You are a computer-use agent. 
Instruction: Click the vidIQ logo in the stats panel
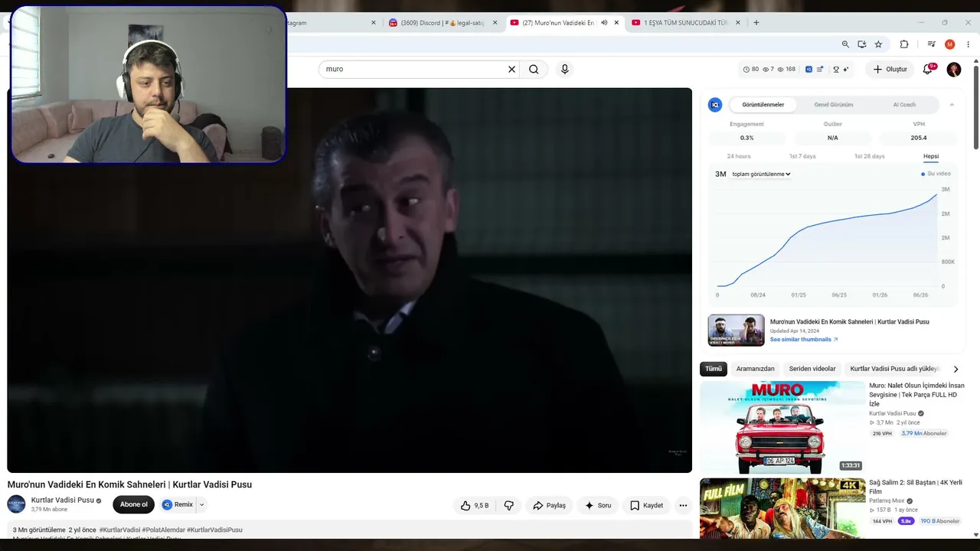(x=715, y=105)
